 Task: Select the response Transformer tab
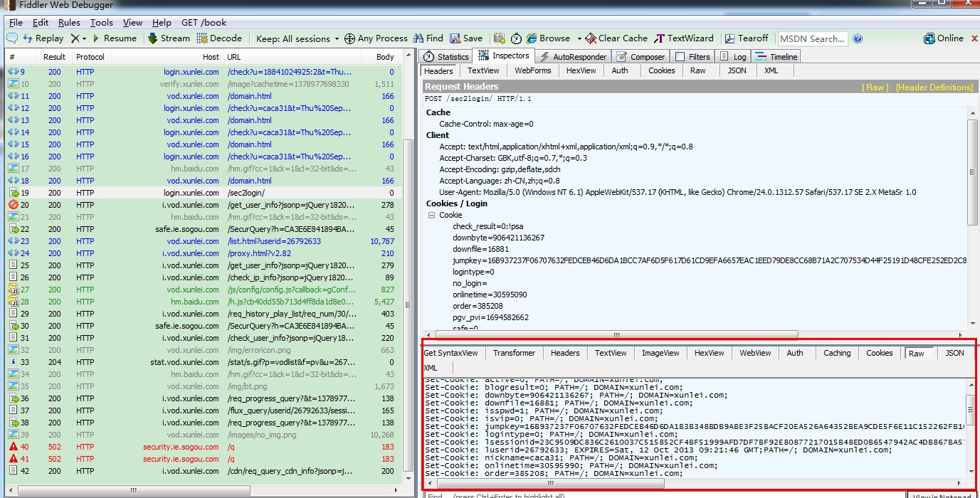(514, 353)
